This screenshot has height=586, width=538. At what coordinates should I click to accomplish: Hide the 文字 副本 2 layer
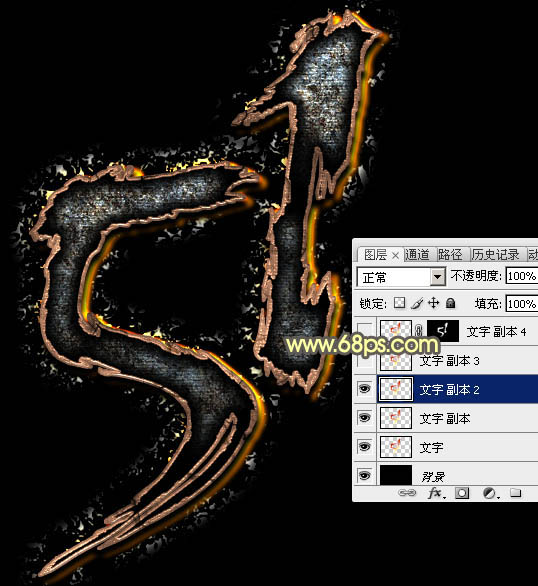365,389
